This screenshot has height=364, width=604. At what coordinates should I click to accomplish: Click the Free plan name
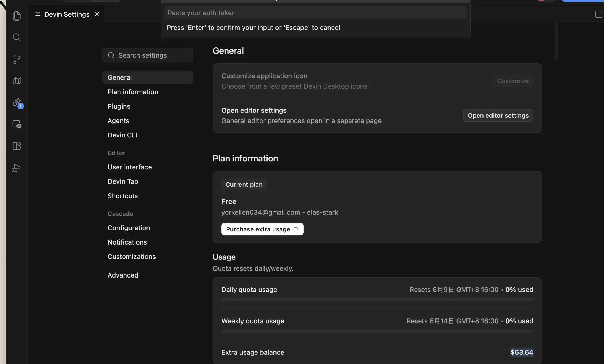click(x=229, y=201)
